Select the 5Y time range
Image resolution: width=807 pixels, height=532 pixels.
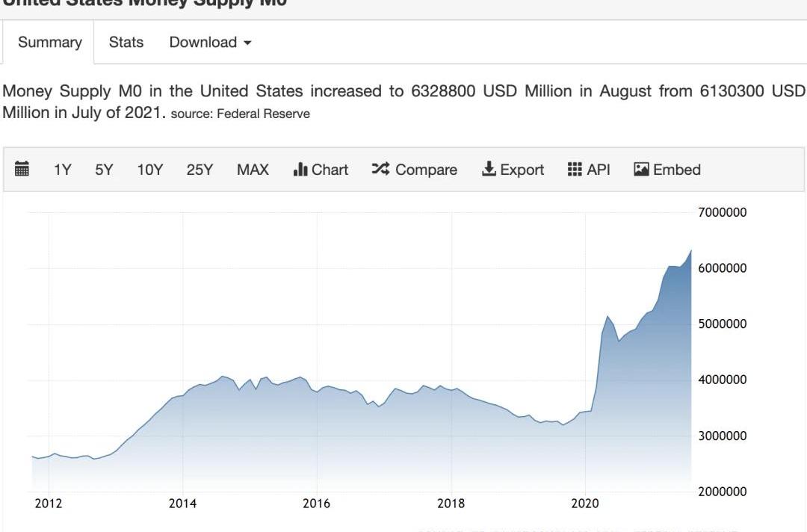pyautogui.click(x=104, y=170)
